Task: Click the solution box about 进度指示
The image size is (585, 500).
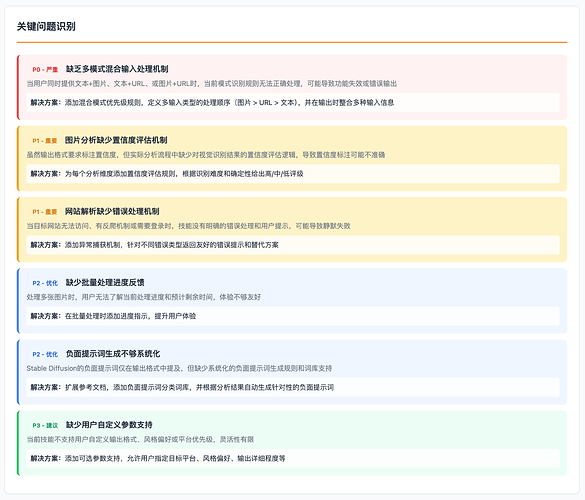Action: point(293,316)
